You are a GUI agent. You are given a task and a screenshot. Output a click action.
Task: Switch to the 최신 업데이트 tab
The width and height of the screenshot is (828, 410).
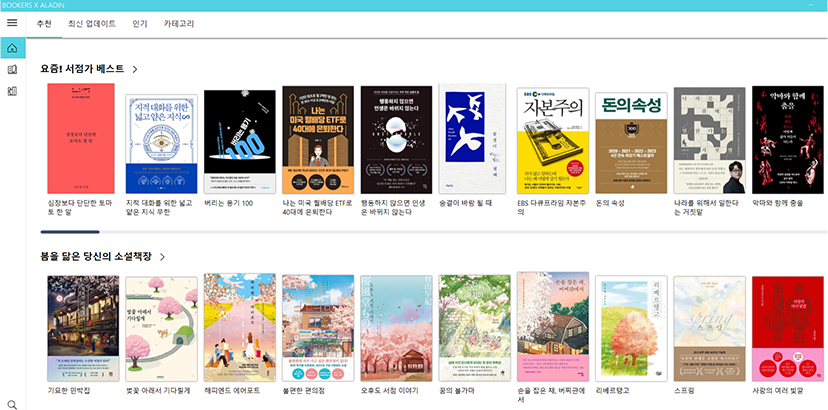click(92, 24)
